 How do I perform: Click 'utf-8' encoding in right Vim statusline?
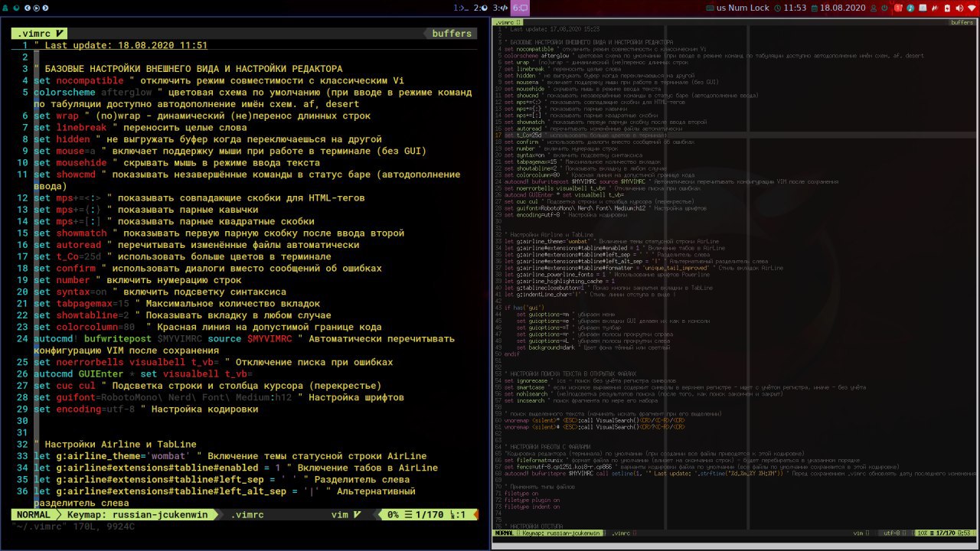(892, 533)
